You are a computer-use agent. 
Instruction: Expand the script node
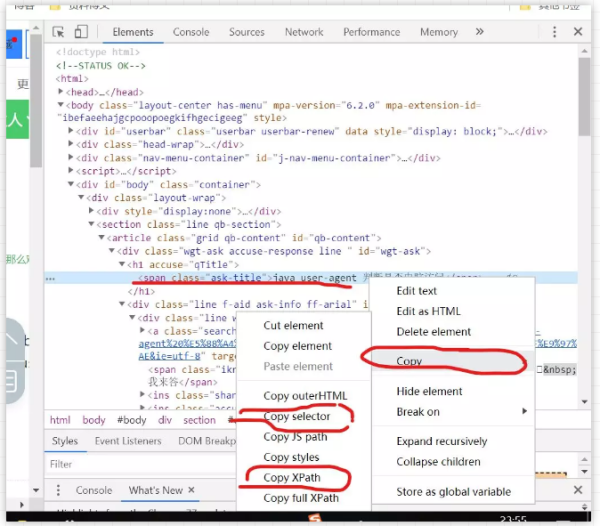[x=71, y=170]
